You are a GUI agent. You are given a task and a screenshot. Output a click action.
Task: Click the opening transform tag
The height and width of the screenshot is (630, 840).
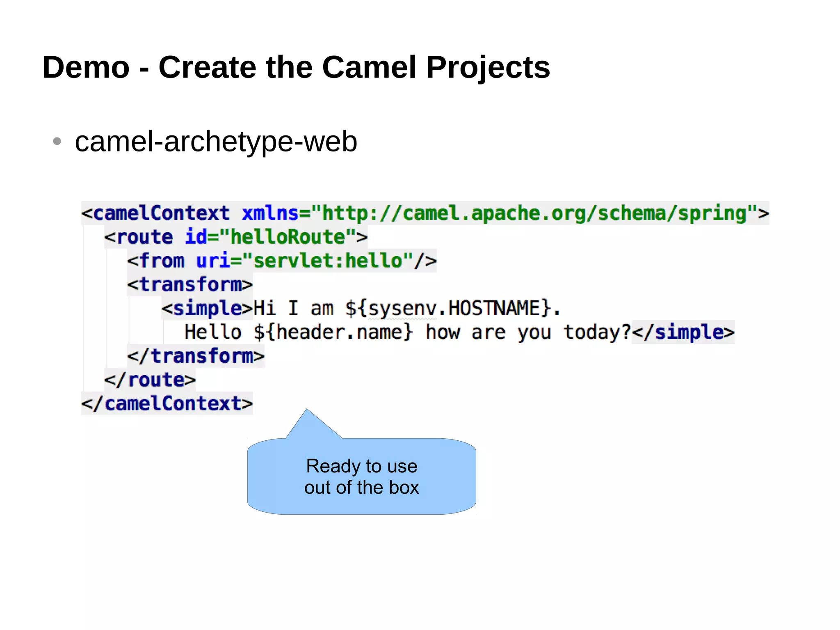point(190,285)
